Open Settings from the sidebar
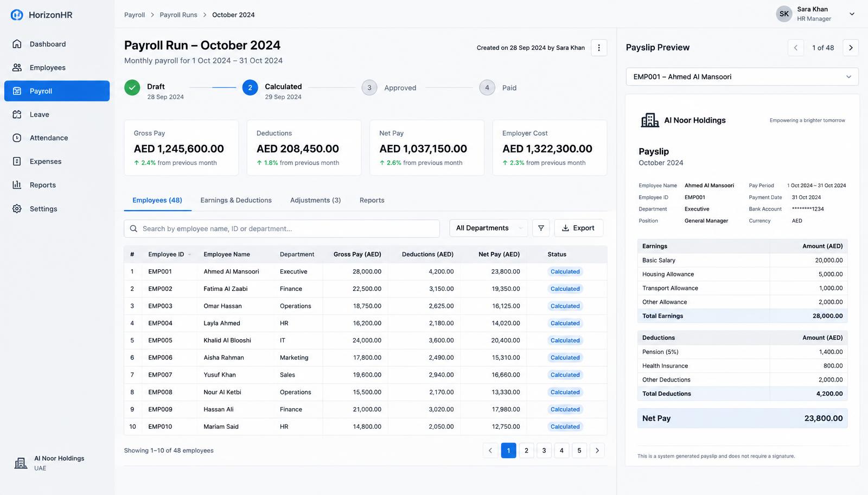This screenshot has height=495, width=868. point(57,208)
